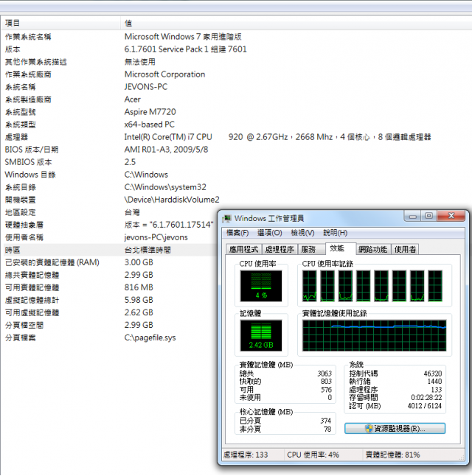
Task: Click status bar 處理程序: 133
Action: (x=246, y=455)
